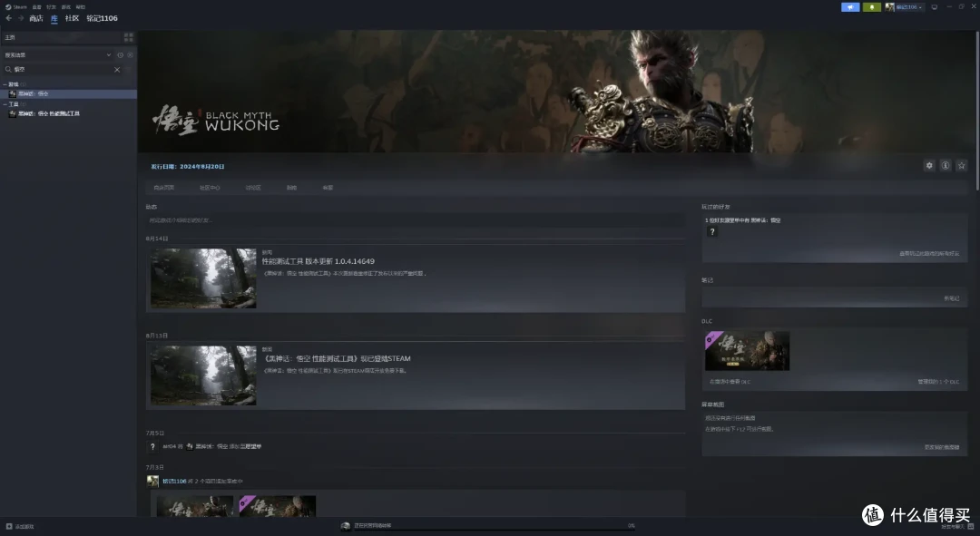
Task: Open first Wukong thumbnail under 7月3日 activity
Action: tap(194, 506)
